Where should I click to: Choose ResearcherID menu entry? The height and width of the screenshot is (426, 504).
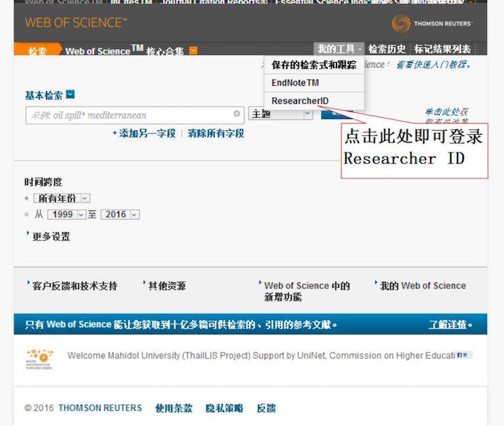(314, 101)
